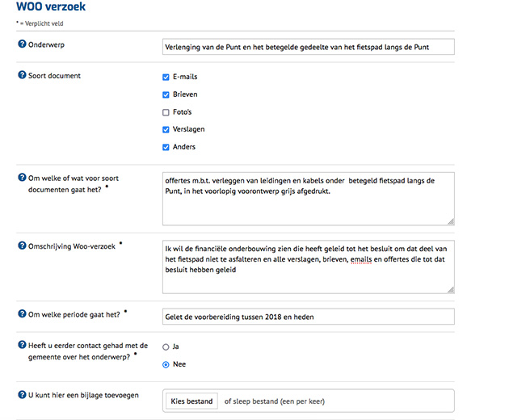Toggle the Anders checkbox
This screenshot has height=420, width=509.
click(166, 147)
